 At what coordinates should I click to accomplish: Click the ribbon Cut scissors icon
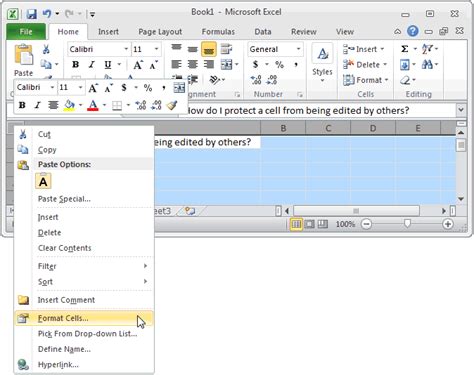coord(46,49)
